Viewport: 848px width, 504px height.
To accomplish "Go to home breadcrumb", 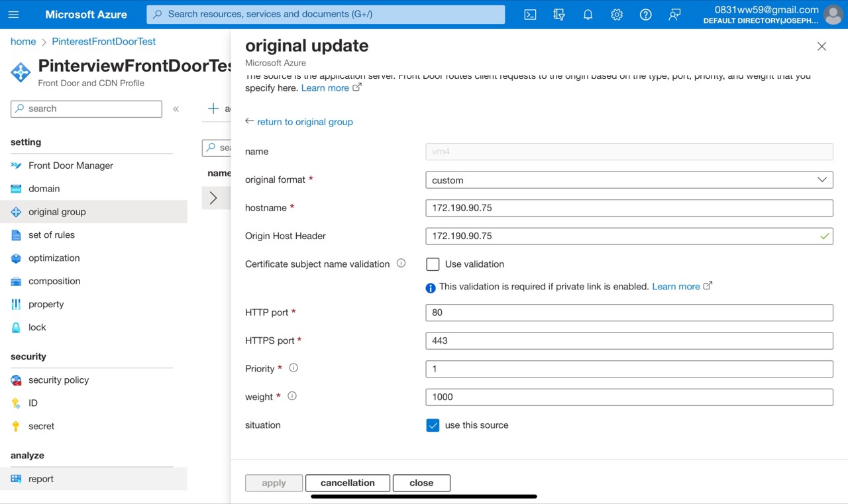I will (23, 41).
